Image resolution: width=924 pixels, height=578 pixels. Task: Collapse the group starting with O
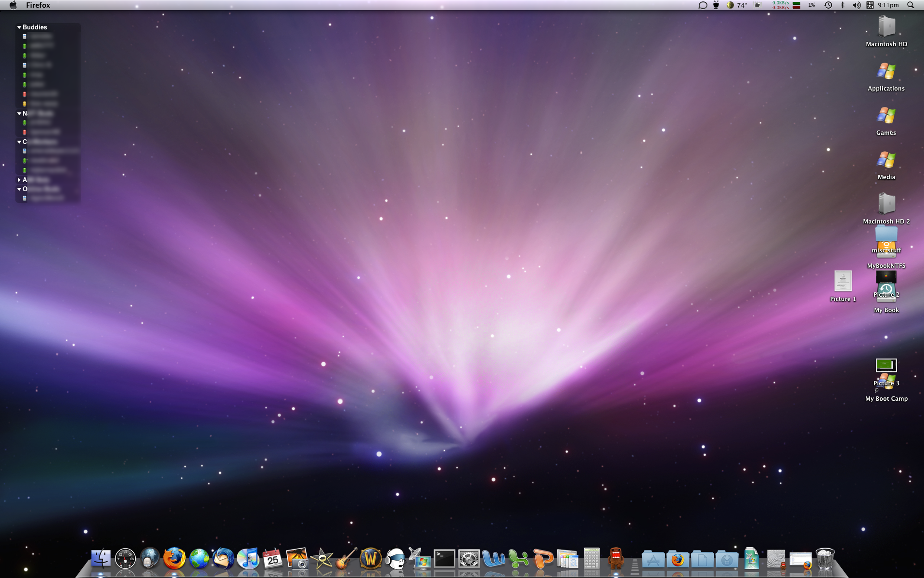coord(19,189)
